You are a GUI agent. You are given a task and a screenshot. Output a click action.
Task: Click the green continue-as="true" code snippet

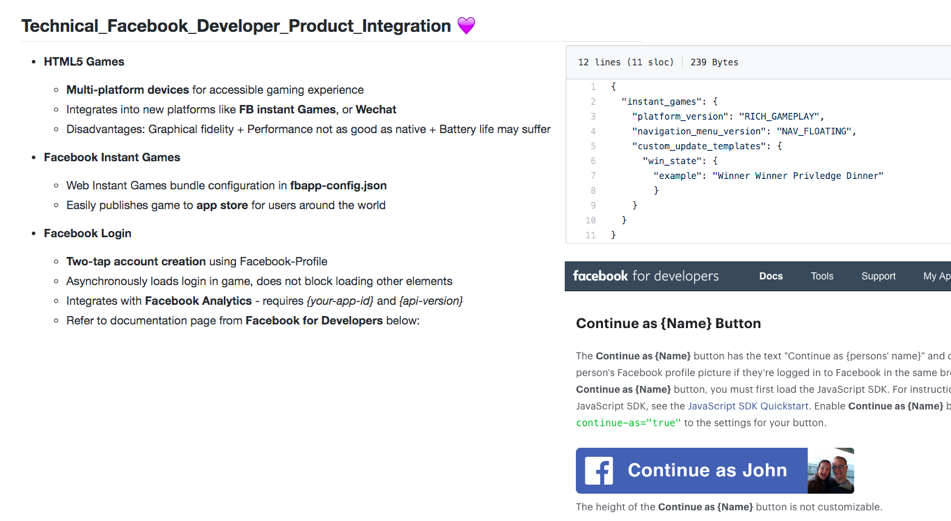point(628,423)
